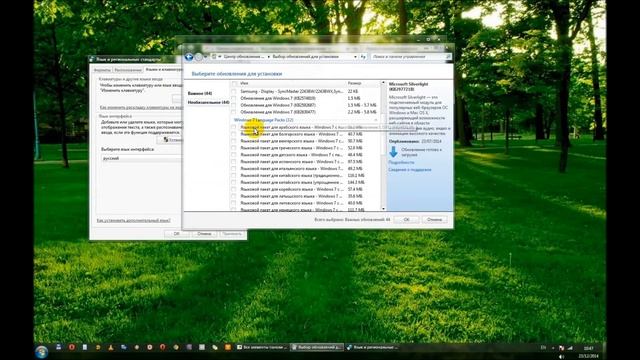Switch to 'Выбор обновлений' taskbar button
Screen dimensions: 640x360
(x=316, y=347)
